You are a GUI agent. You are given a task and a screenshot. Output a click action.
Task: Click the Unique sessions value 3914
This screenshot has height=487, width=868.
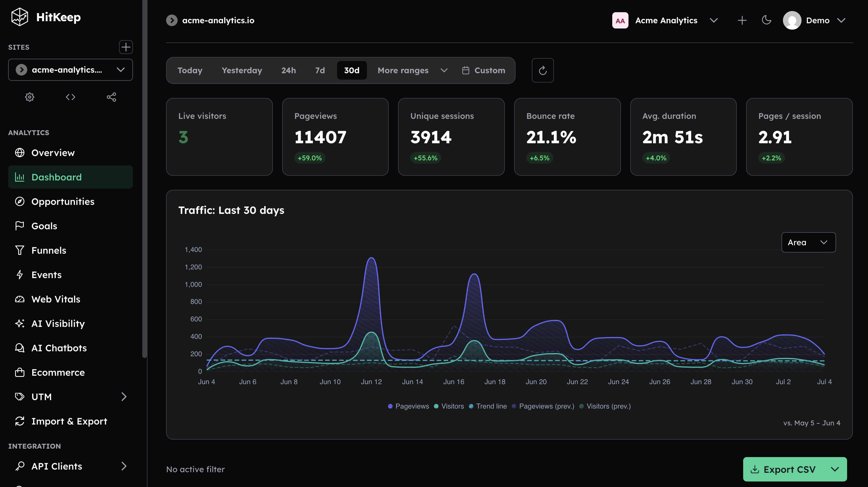431,137
